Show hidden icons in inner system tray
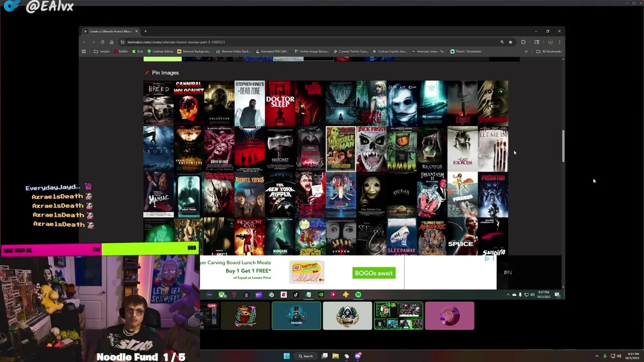Viewport: 644px width, 362px height. (x=508, y=295)
